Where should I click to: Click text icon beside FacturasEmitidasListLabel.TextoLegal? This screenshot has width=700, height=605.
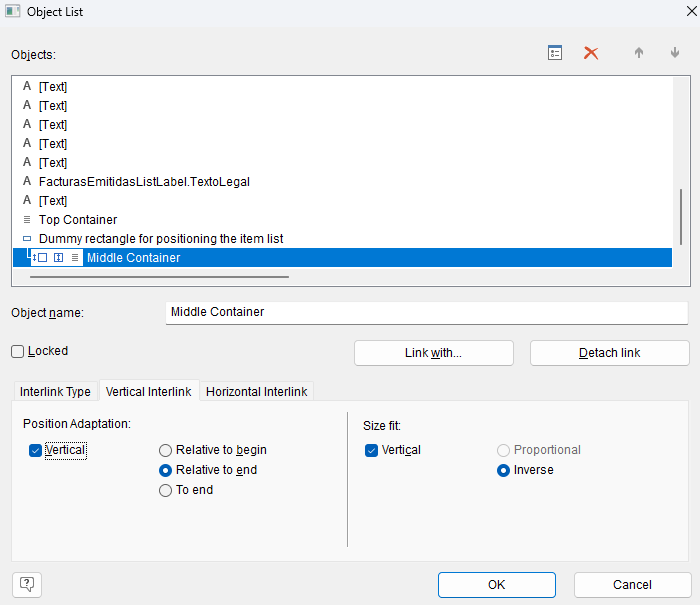(27, 182)
